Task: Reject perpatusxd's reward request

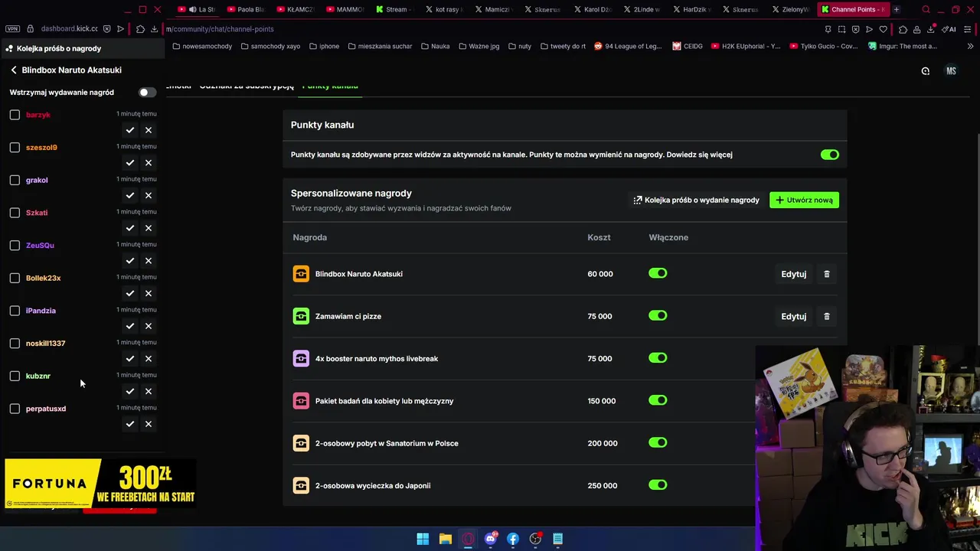Action: click(x=149, y=424)
